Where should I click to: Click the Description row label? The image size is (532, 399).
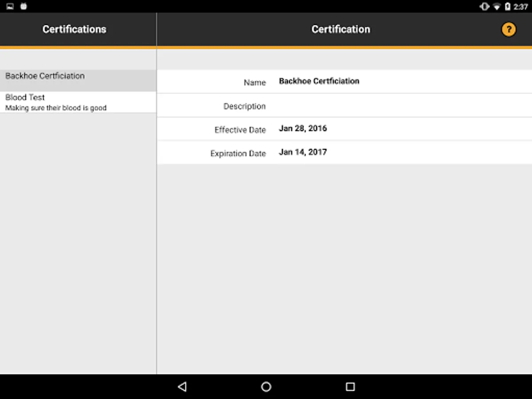pos(245,106)
